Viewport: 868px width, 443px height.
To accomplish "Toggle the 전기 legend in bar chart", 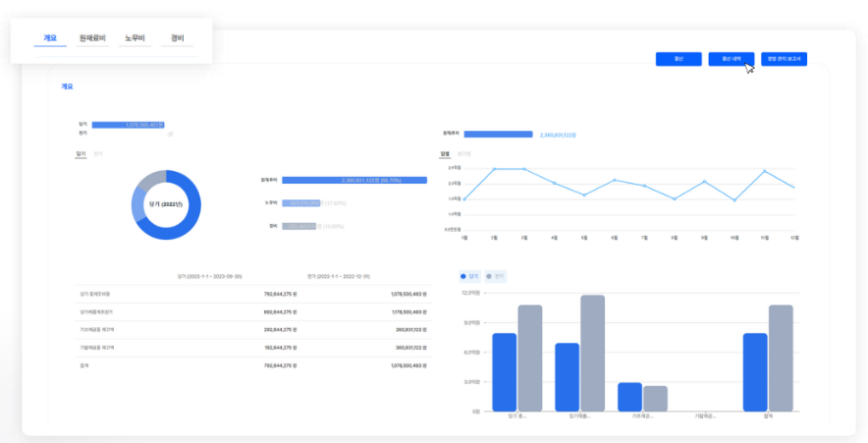I will pyautogui.click(x=496, y=277).
